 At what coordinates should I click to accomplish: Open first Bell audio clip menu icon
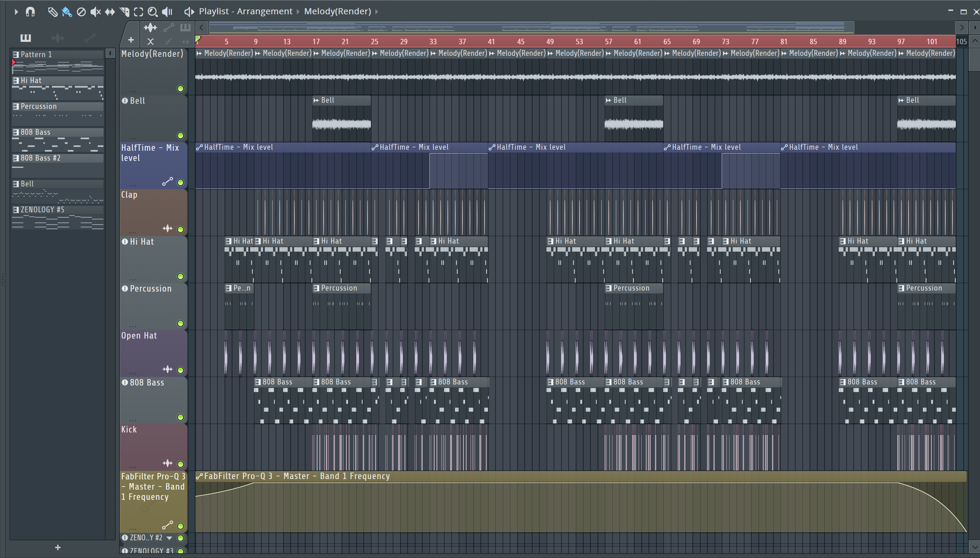point(316,100)
